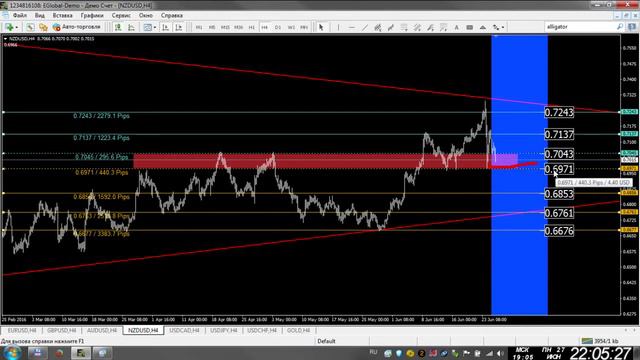Screen dimensions: 640x360
Task: Switch timeframe to MN
Action: click(x=304, y=27)
